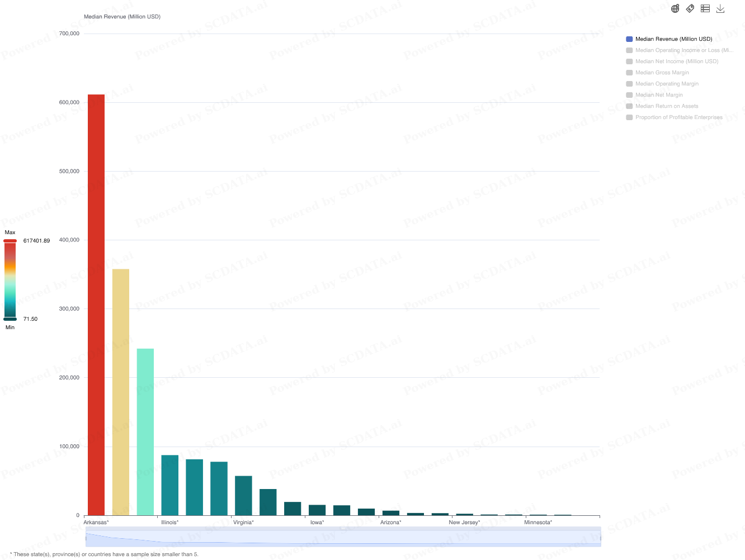Click the 617401.89 maximum value label
The image size is (745, 560).
[x=36, y=241]
